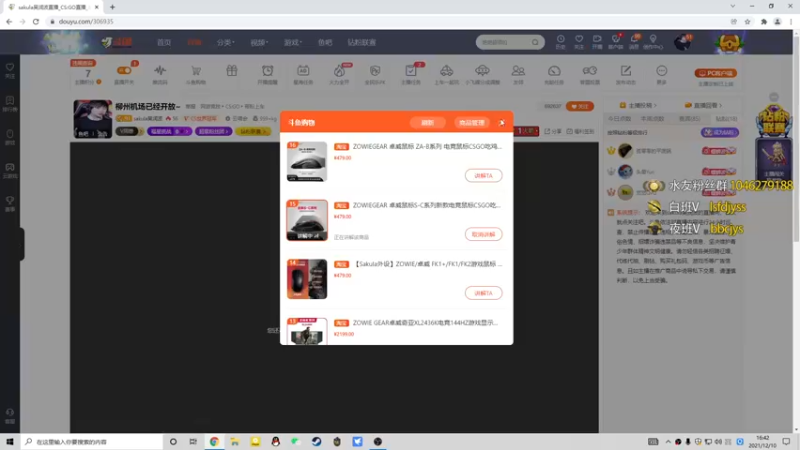Open the 鱼吧 nav item

click(x=325, y=42)
